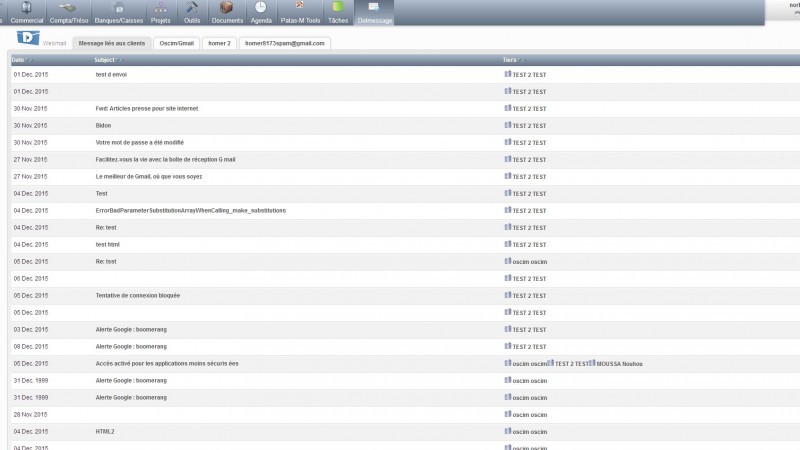This screenshot has height=450, width=800.
Task: Open the Banques/Caisses module icon
Action: 118,8
